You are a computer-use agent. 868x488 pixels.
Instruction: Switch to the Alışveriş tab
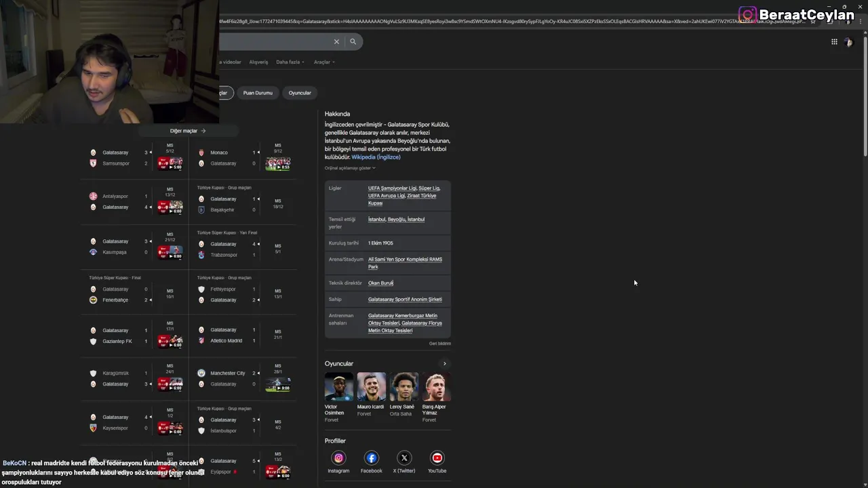click(x=258, y=62)
